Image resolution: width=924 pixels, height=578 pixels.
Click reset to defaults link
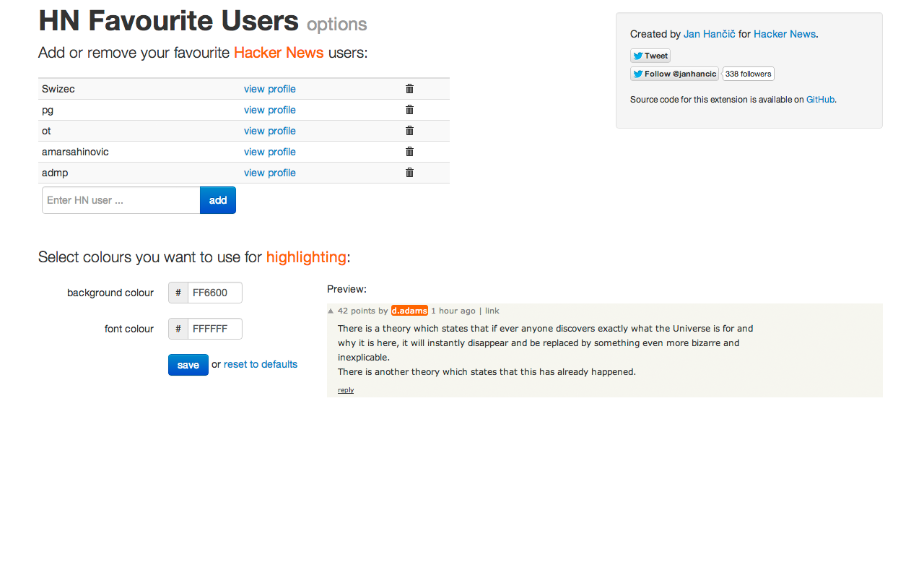[261, 364]
